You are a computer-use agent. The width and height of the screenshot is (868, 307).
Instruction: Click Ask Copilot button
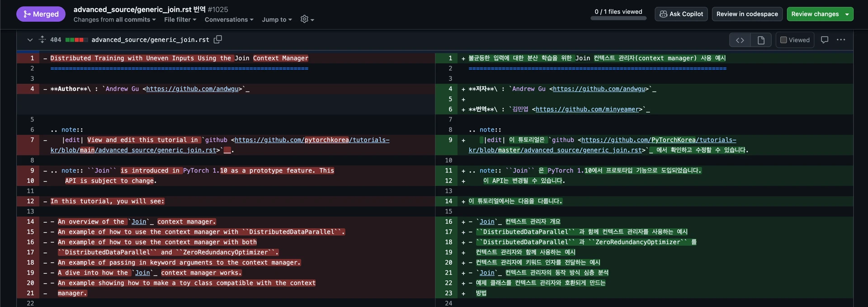point(681,14)
